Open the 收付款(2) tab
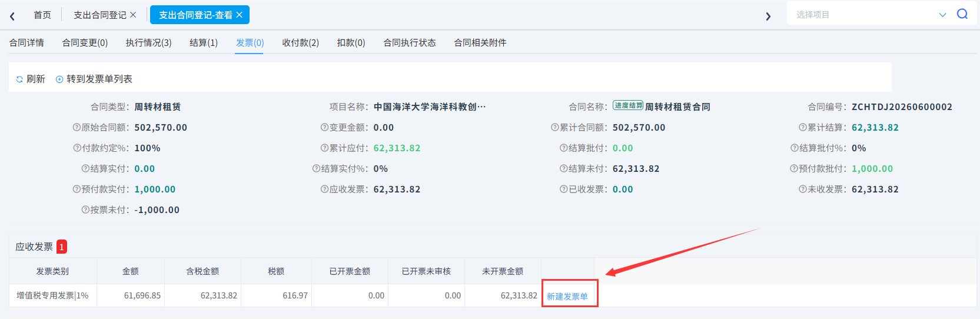Viewport: 980px width, 319px height. click(x=300, y=43)
